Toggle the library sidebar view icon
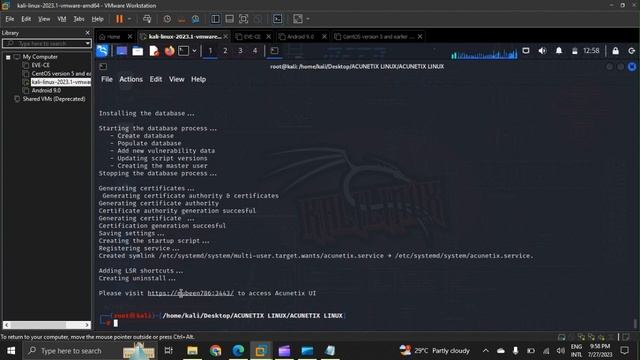Screen dimensions: 640x360 coord(215,19)
